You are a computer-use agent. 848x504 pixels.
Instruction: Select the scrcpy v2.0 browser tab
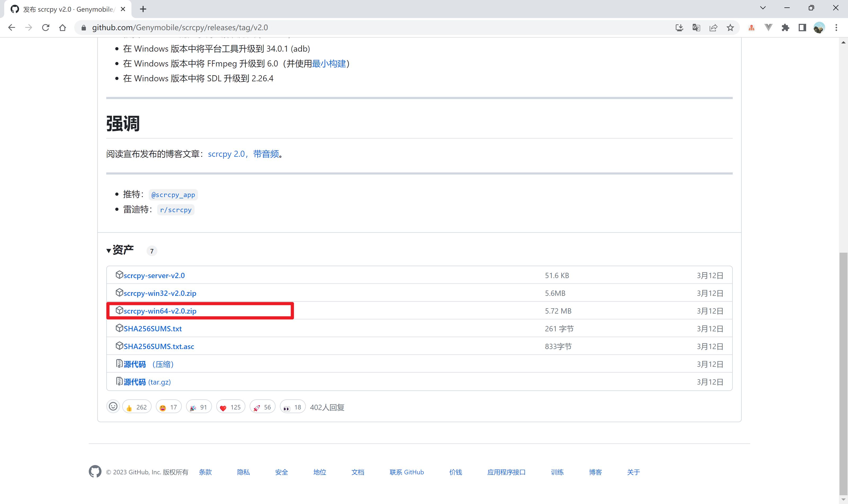[x=68, y=9]
